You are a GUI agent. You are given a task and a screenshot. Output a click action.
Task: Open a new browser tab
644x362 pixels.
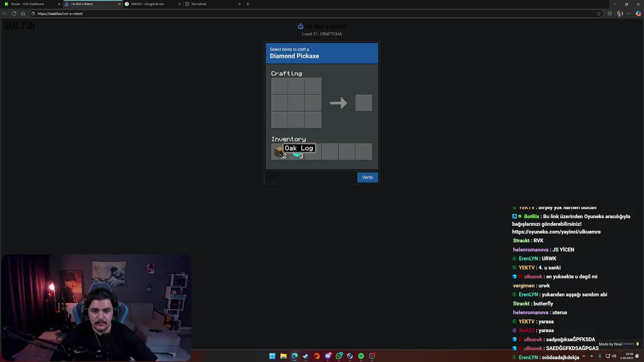point(248,4)
